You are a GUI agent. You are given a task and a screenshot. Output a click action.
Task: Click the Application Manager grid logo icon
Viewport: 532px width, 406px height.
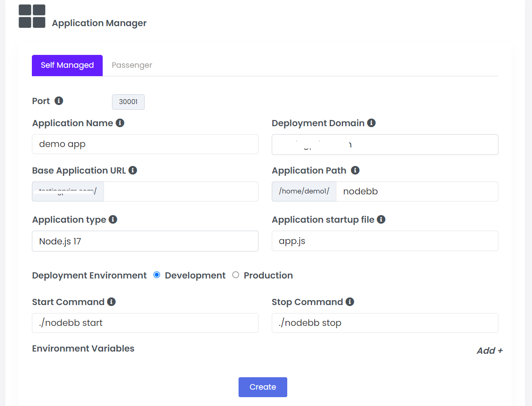[x=32, y=16]
